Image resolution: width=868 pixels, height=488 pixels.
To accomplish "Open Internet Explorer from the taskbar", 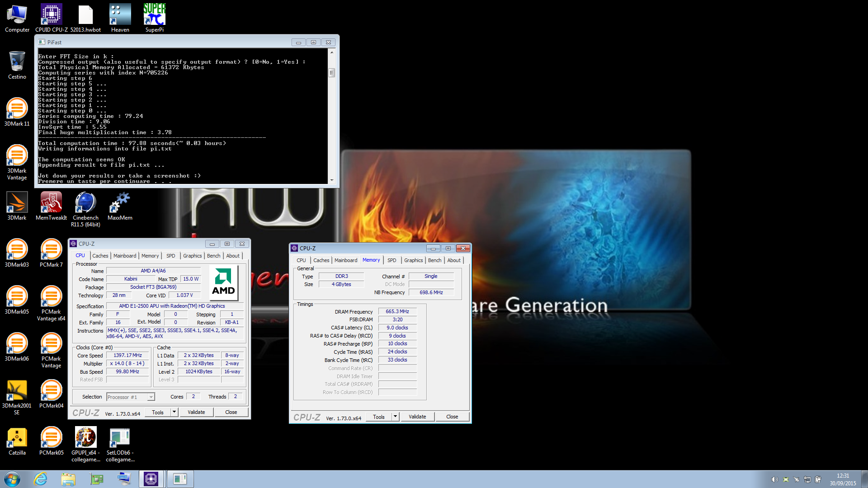I will [x=41, y=479].
